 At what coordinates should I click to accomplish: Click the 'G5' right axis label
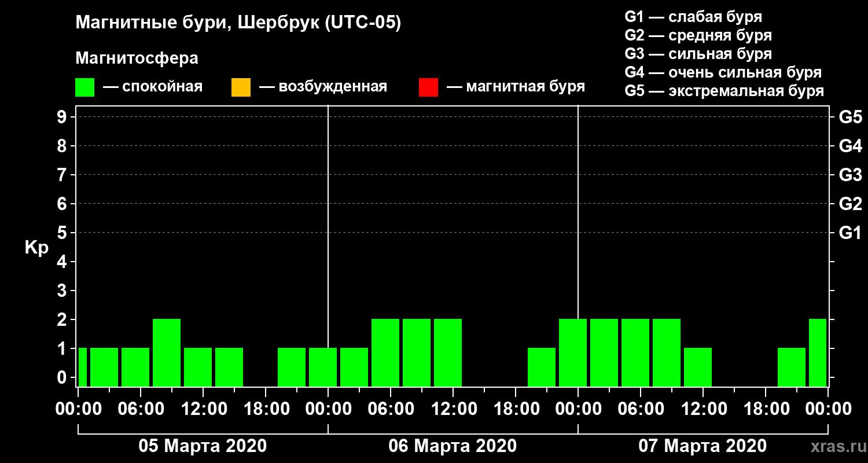[850, 117]
